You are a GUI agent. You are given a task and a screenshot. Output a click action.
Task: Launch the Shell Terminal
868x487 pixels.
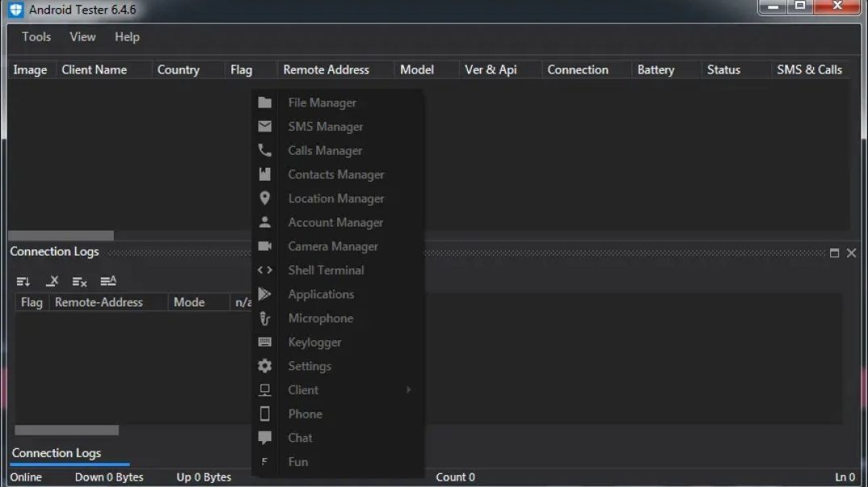326,270
